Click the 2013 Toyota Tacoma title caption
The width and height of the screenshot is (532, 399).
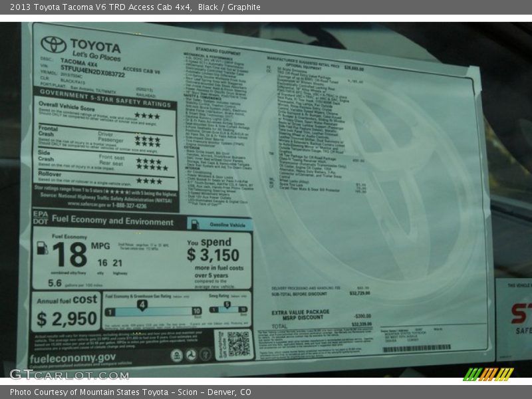[100, 7]
